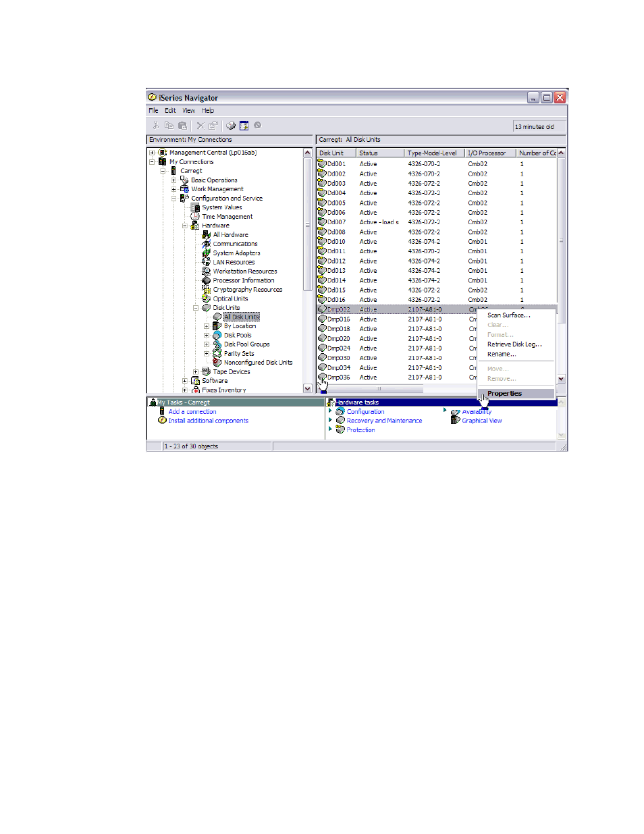Click the Communications icon
The width and height of the screenshot is (644, 834).
coord(207,244)
